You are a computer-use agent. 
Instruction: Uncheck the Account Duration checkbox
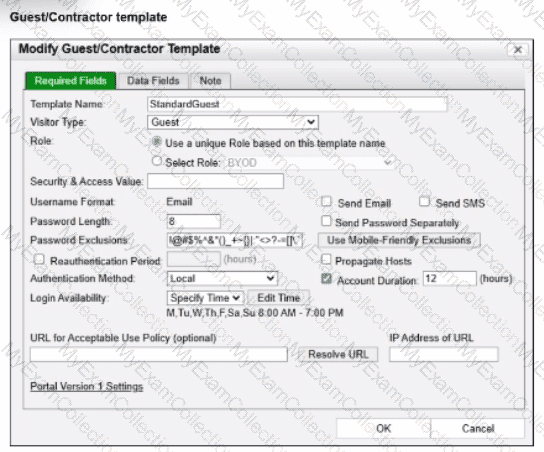[326, 279]
